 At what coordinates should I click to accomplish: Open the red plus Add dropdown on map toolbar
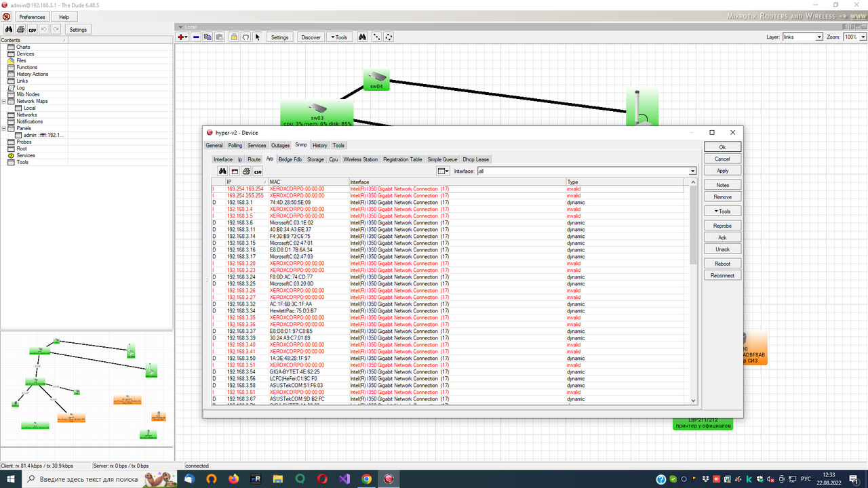tap(182, 37)
